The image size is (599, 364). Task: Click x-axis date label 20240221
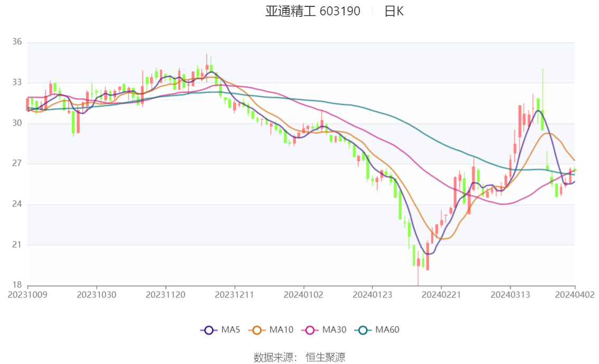(441, 295)
